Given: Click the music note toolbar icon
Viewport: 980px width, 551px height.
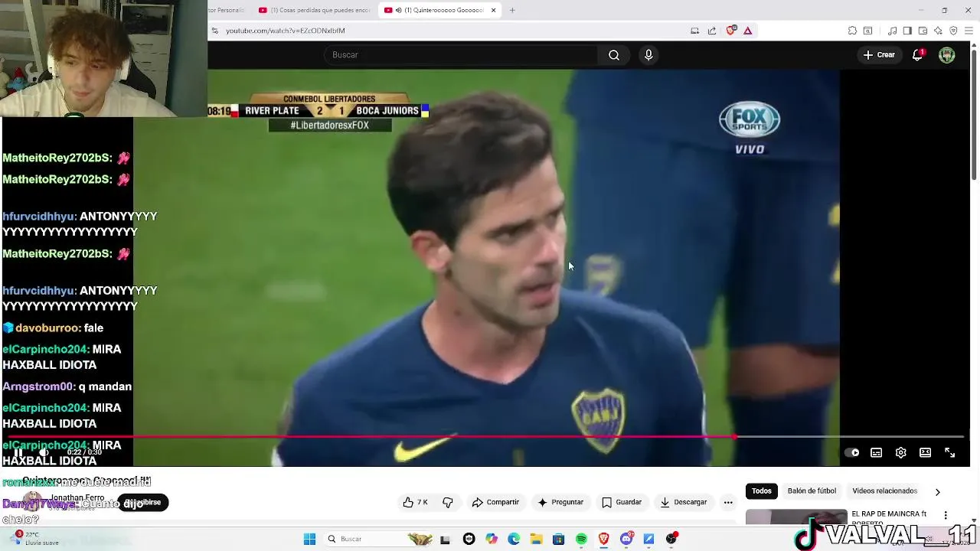Looking at the screenshot, I should tap(892, 31).
